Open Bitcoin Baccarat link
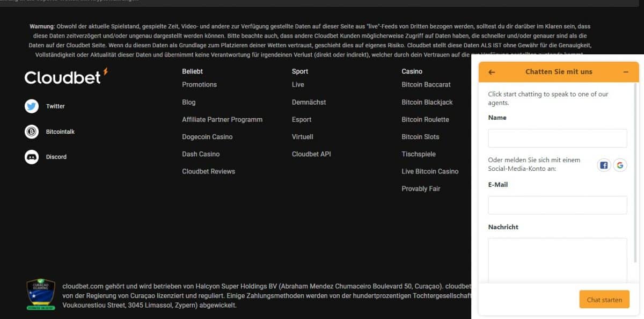 [426, 84]
